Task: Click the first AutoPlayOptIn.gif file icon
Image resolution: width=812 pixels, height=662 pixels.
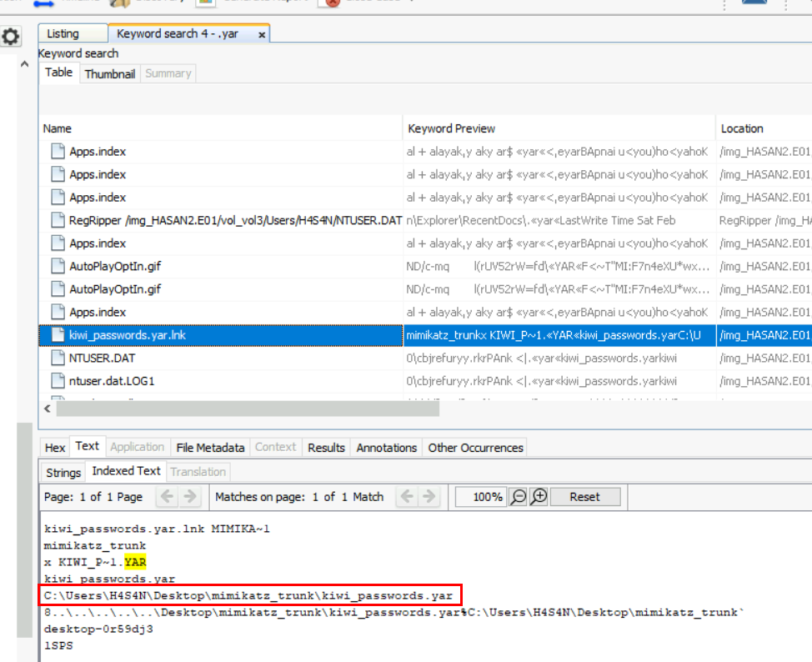Action: coord(57,266)
